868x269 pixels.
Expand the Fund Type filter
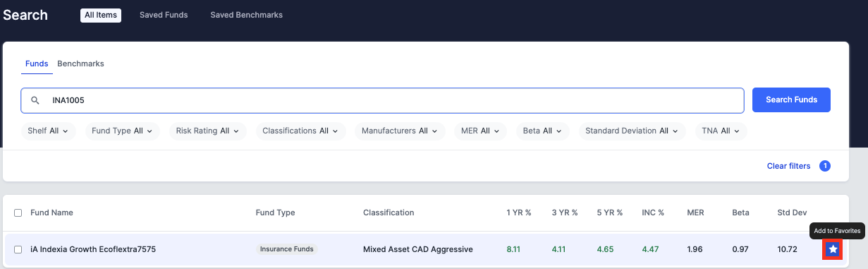click(123, 131)
